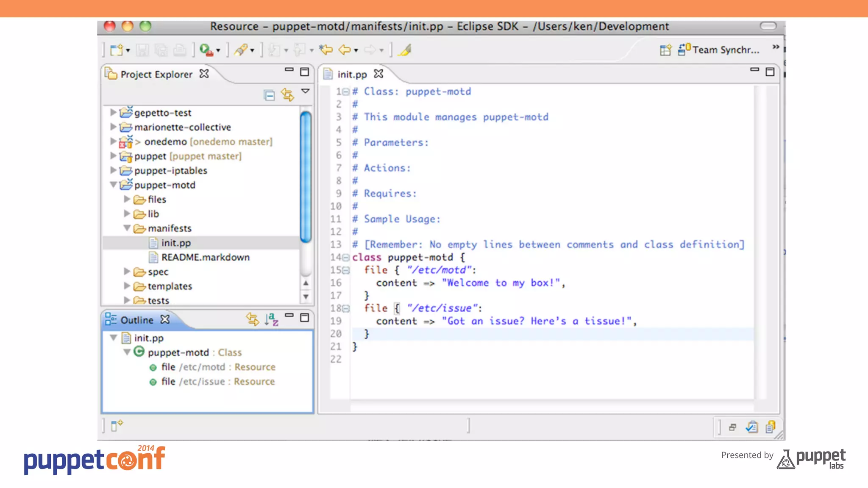Screen dimensions: 868x488
Task: Open Project Explorer view menu triangle
Action: [x=305, y=91]
